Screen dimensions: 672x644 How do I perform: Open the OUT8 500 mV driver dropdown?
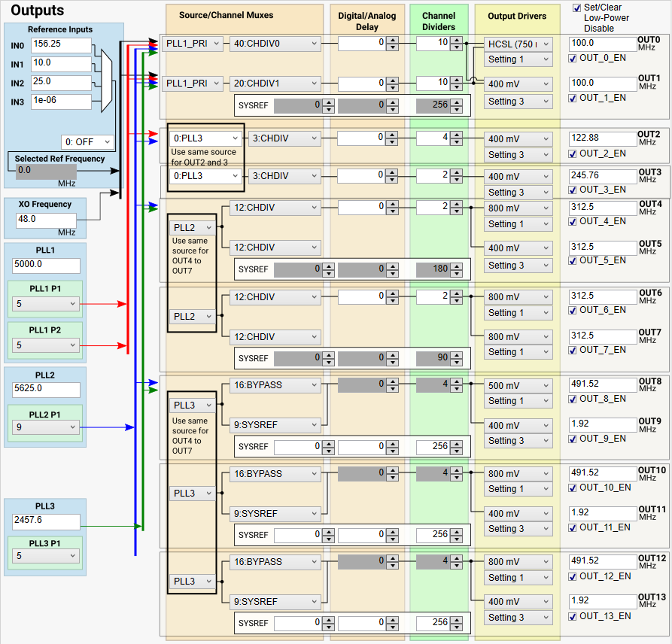(x=518, y=386)
